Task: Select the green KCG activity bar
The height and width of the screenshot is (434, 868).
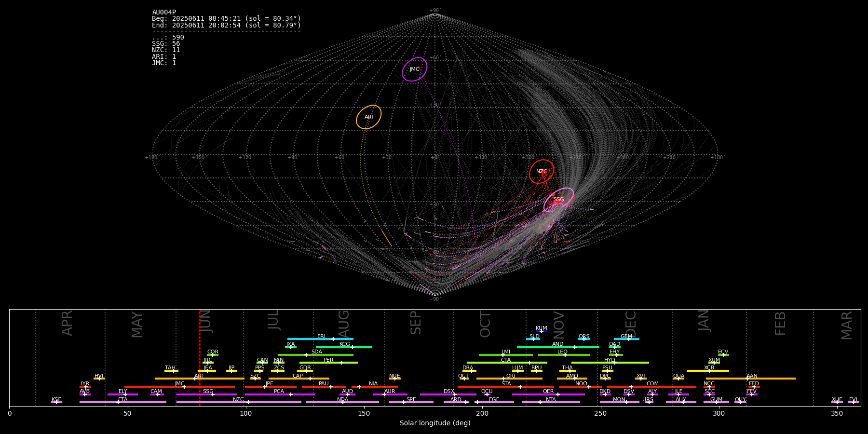Action: point(344,347)
